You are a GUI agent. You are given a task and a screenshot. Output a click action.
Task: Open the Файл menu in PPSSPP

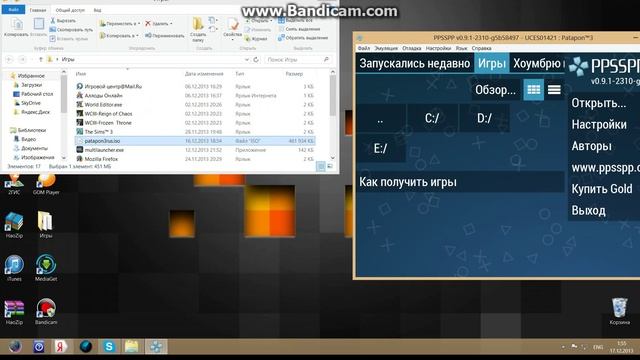point(364,48)
